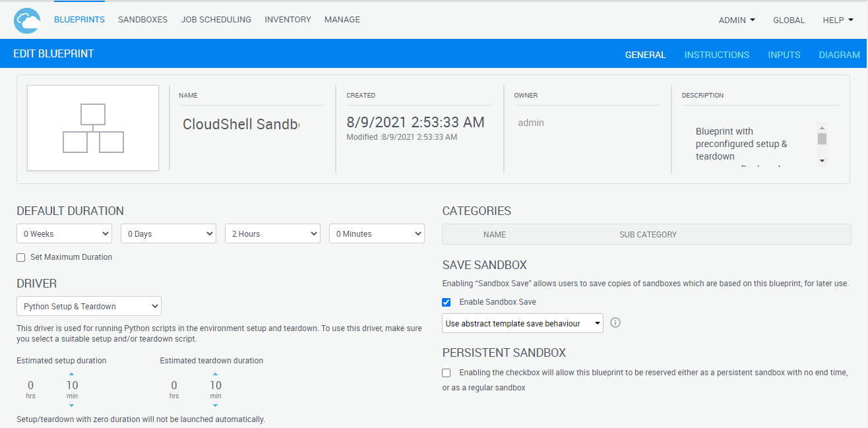Open the Sandboxes menu item
Viewport: 868px width, 428px height.
click(x=142, y=20)
